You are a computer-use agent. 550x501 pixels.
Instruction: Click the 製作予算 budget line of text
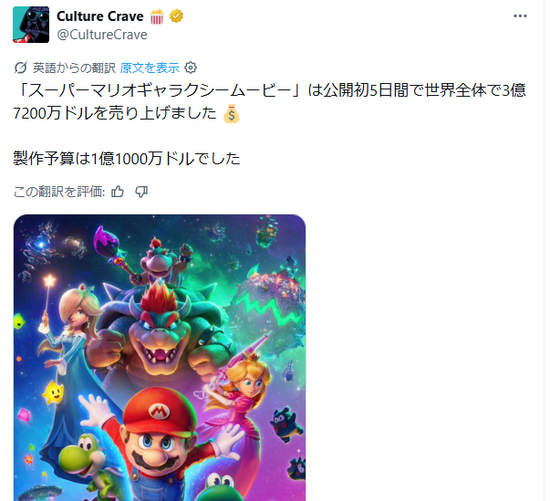click(127, 159)
